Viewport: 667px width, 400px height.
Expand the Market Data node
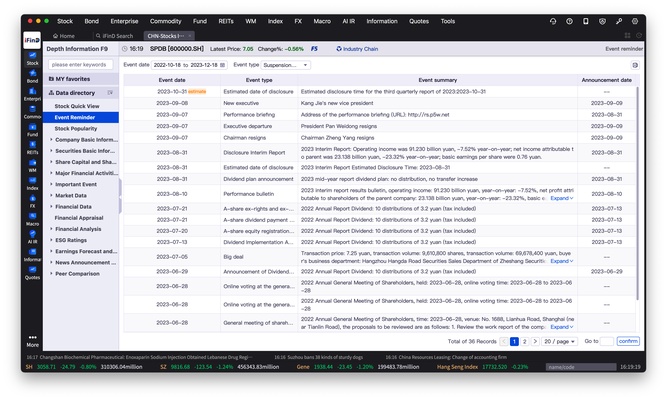51,195
